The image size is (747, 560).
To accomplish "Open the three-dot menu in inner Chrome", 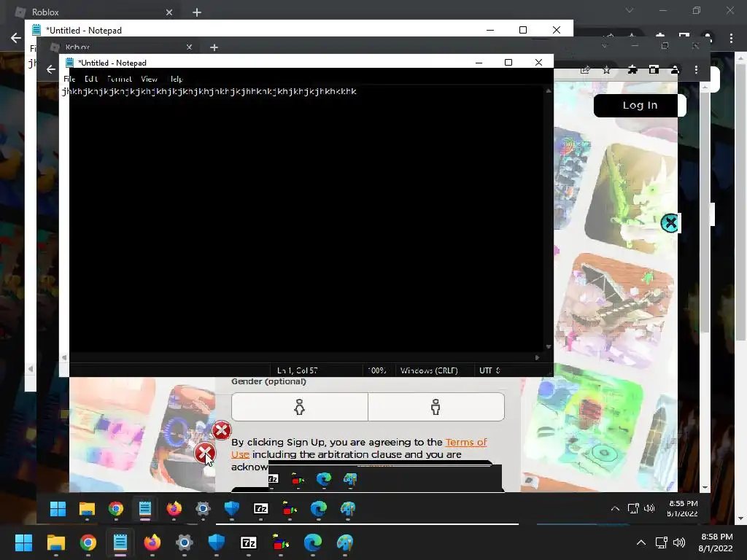I will click(x=697, y=70).
